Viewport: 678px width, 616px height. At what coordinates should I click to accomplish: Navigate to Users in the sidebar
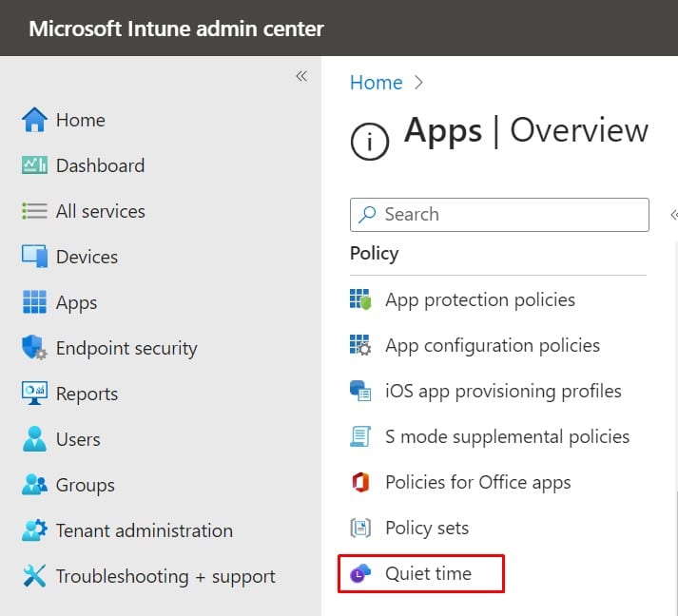point(78,439)
